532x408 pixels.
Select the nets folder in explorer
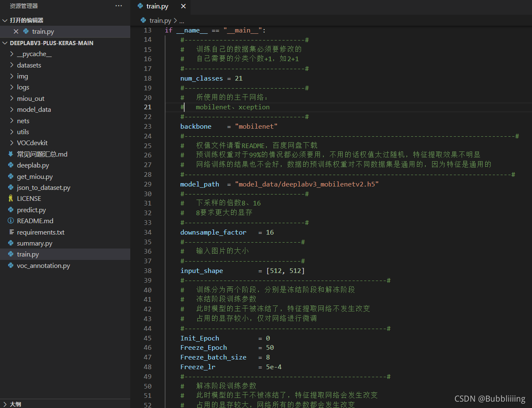(23, 121)
